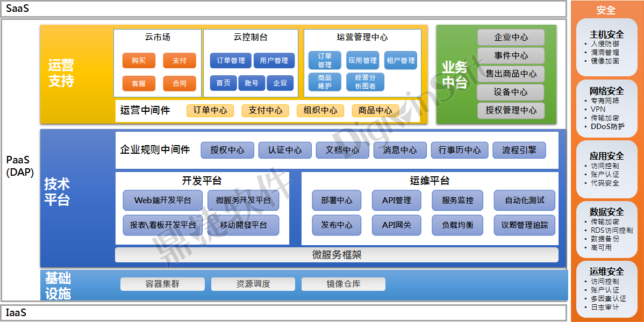Select 微服务开发平台 in the 开发平台 section
The image size is (644, 322).
pos(244,201)
